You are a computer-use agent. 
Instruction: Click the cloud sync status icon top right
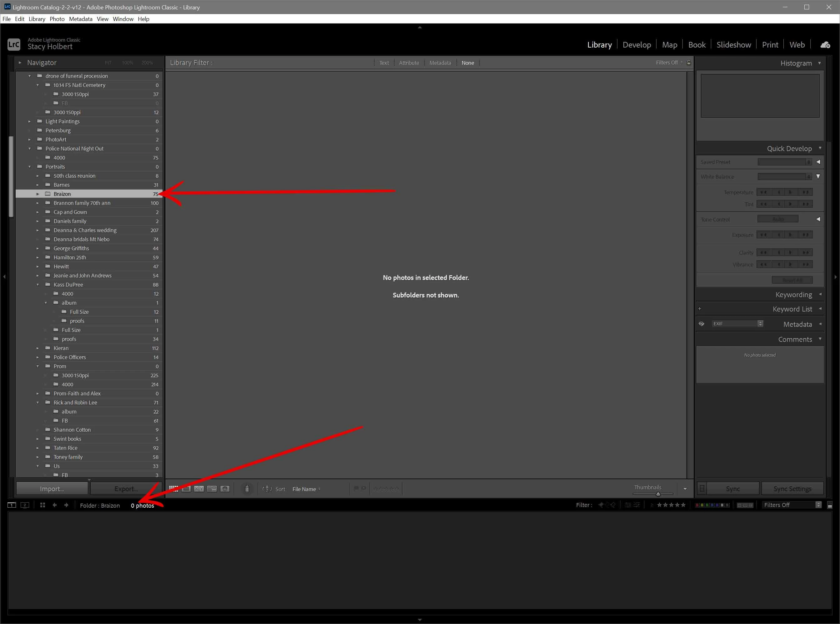pyautogui.click(x=825, y=44)
